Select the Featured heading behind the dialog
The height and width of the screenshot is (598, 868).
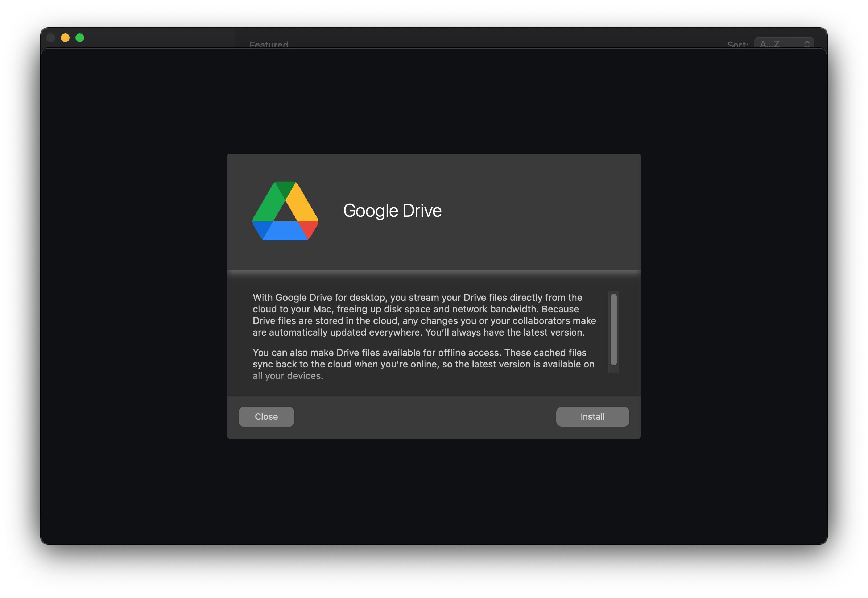pyautogui.click(x=269, y=44)
